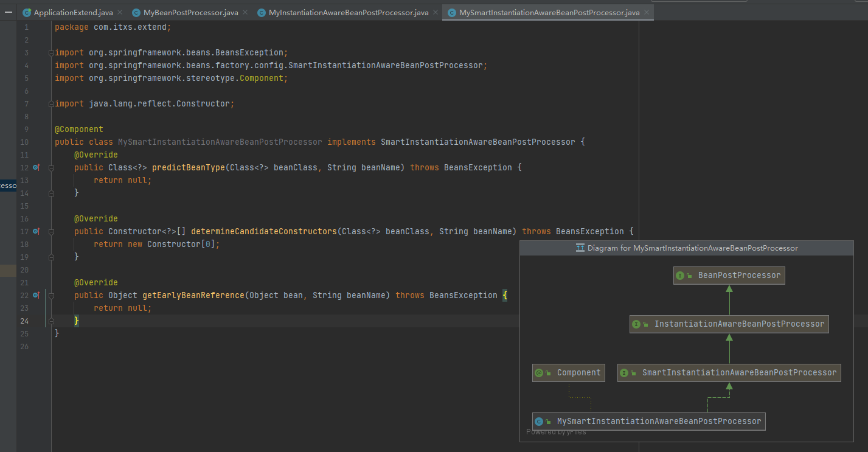This screenshot has width=868, height=452.
Task: Click the diagram icon in the popup title
Action: 580,248
